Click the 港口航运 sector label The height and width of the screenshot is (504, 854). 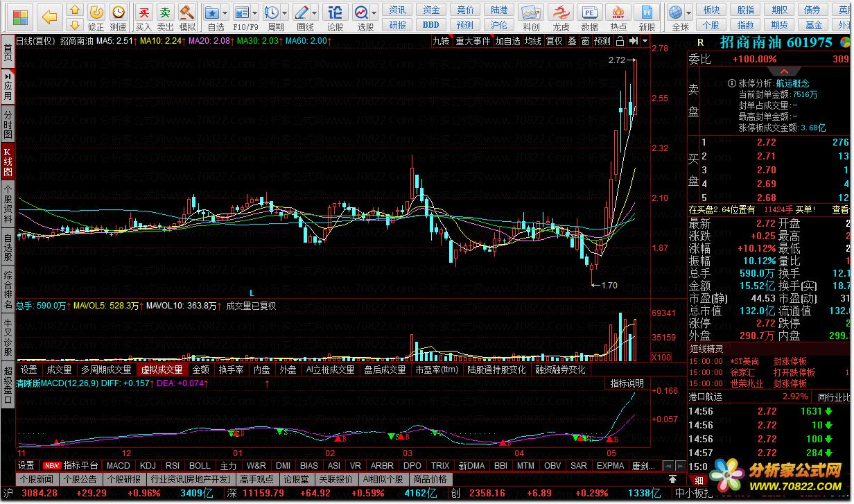(x=706, y=397)
